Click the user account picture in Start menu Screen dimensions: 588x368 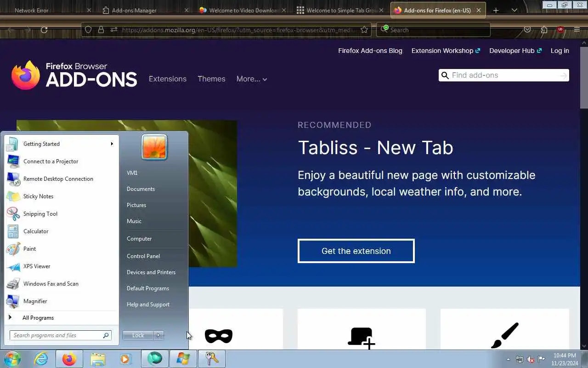pyautogui.click(x=154, y=147)
